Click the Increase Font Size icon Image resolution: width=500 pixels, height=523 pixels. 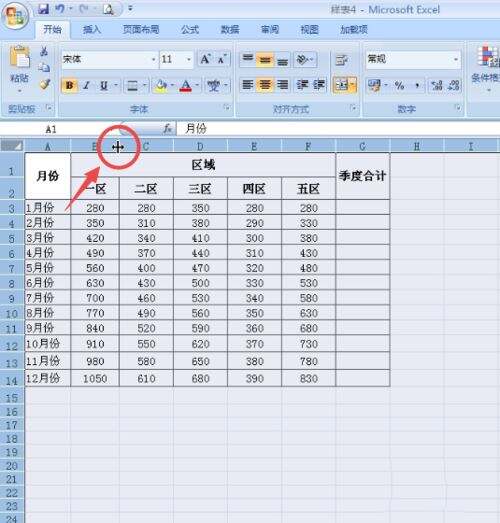(205, 59)
